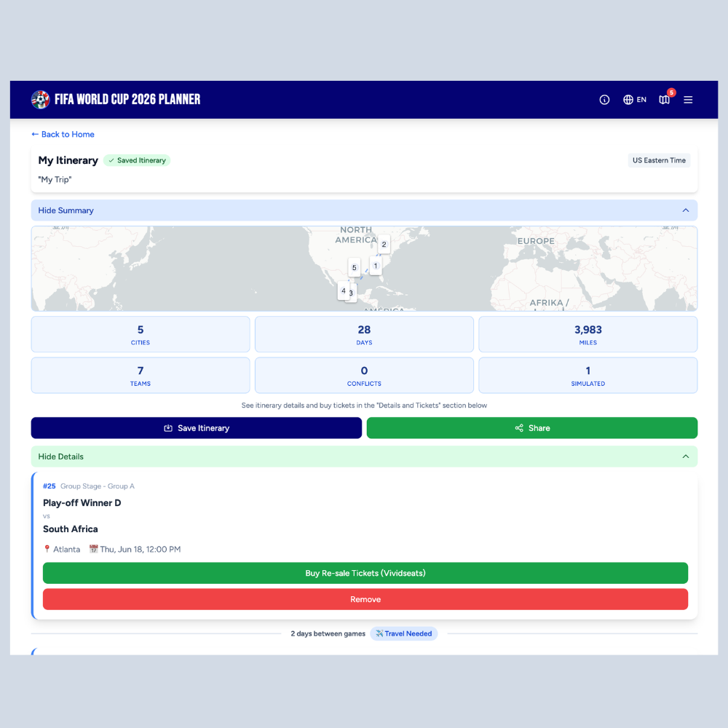
Task: Open the map icon showing 5 notifications
Action: tap(664, 100)
